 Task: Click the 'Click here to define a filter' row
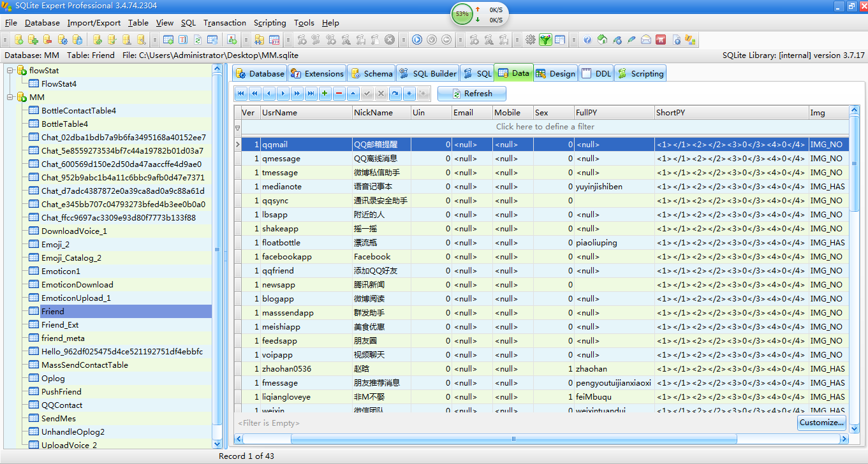pos(545,127)
